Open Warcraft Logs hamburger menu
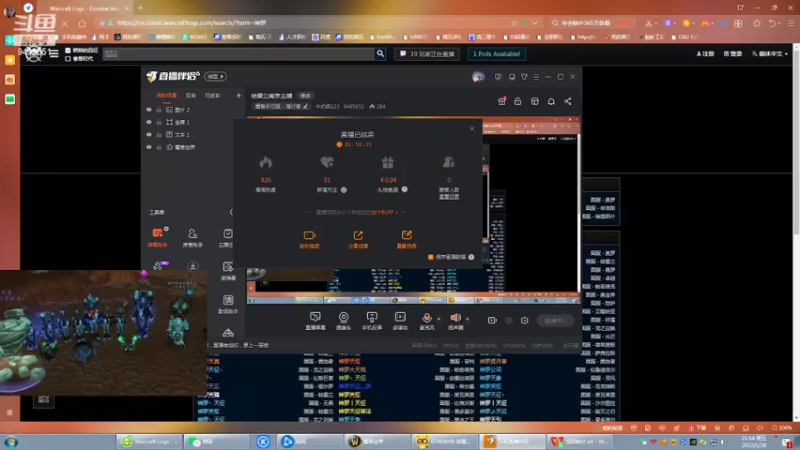The height and width of the screenshot is (450, 800). click(x=54, y=54)
